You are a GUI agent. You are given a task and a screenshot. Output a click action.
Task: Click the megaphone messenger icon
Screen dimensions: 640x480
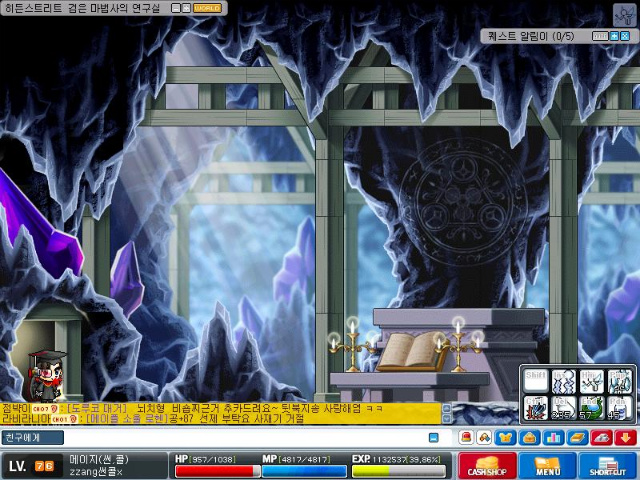pyautogui.click(x=485, y=438)
